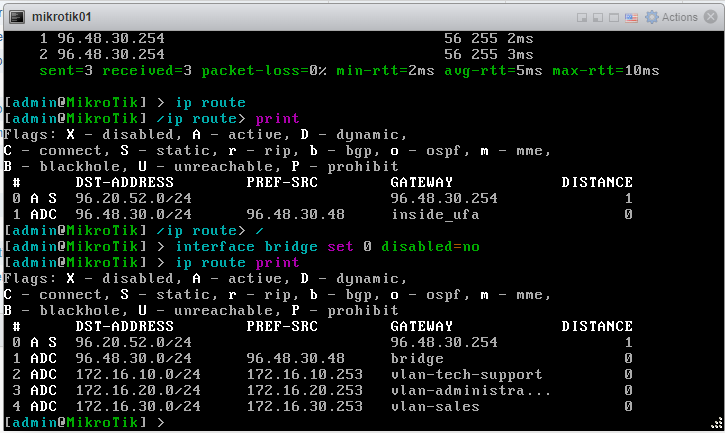Click the truncated vlan-administra... gateway entry
The height and width of the screenshot is (433, 725).
click(x=471, y=390)
